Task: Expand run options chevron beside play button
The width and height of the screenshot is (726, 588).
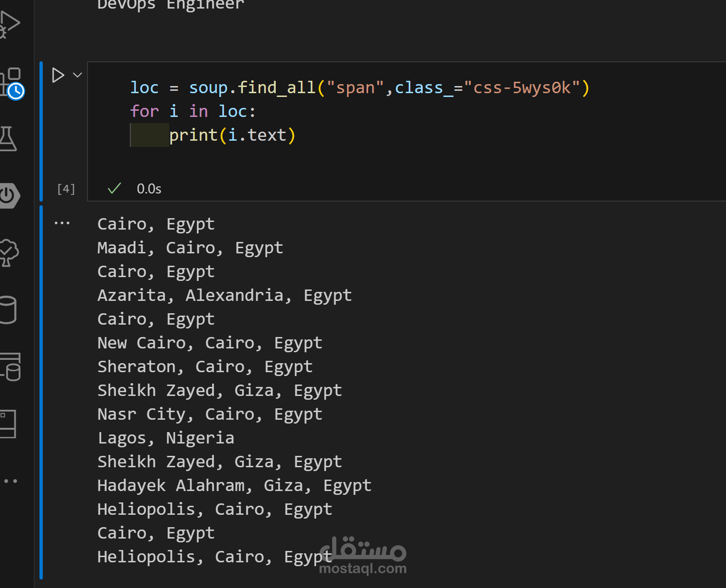Action: [x=77, y=75]
